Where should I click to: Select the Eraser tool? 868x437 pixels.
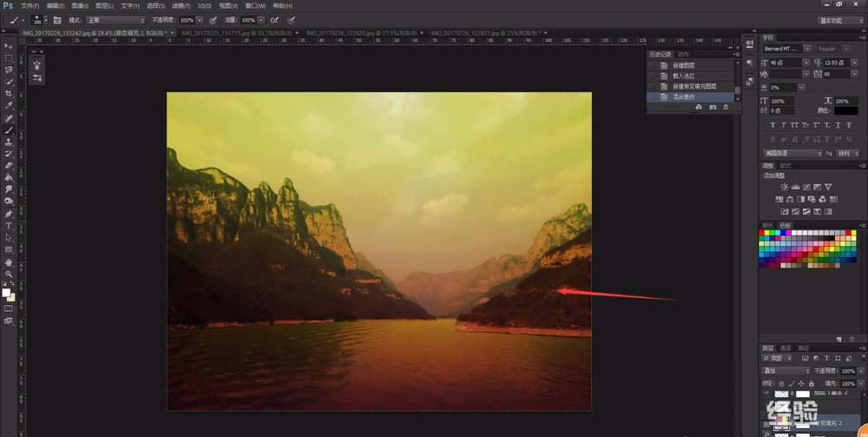tap(9, 165)
